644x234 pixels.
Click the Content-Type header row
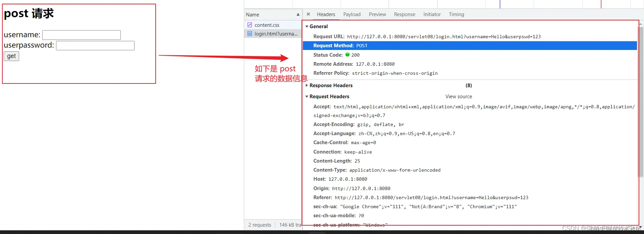coord(470,170)
